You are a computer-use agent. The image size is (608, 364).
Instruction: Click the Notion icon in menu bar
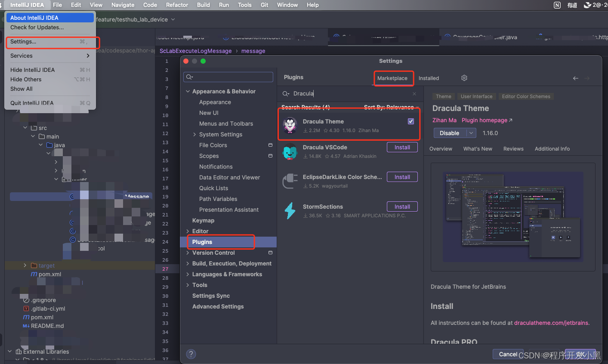click(x=557, y=5)
